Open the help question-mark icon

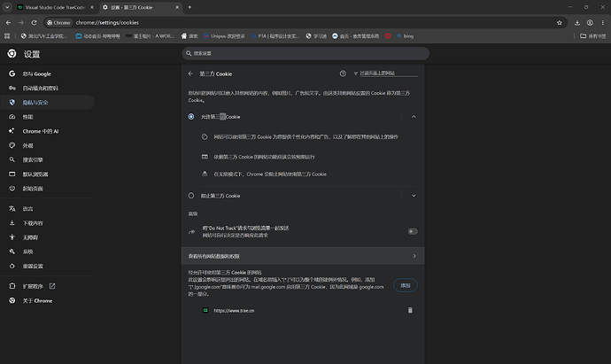click(x=343, y=74)
